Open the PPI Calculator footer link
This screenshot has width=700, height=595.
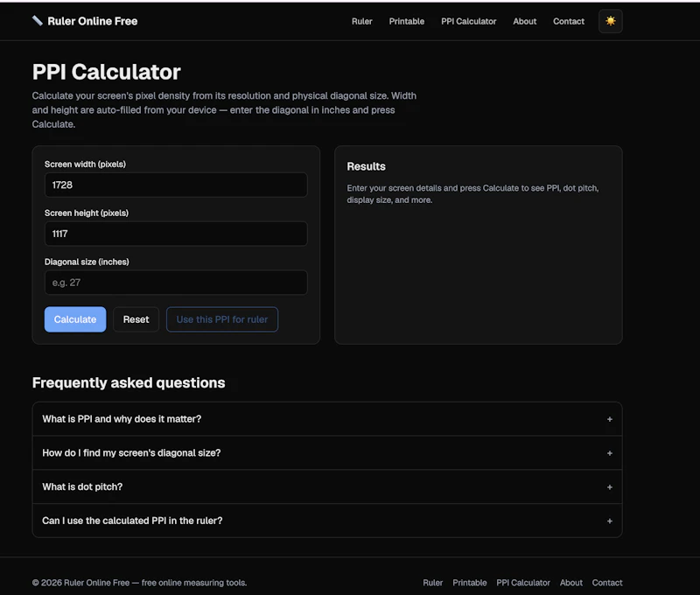[x=523, y=583]
